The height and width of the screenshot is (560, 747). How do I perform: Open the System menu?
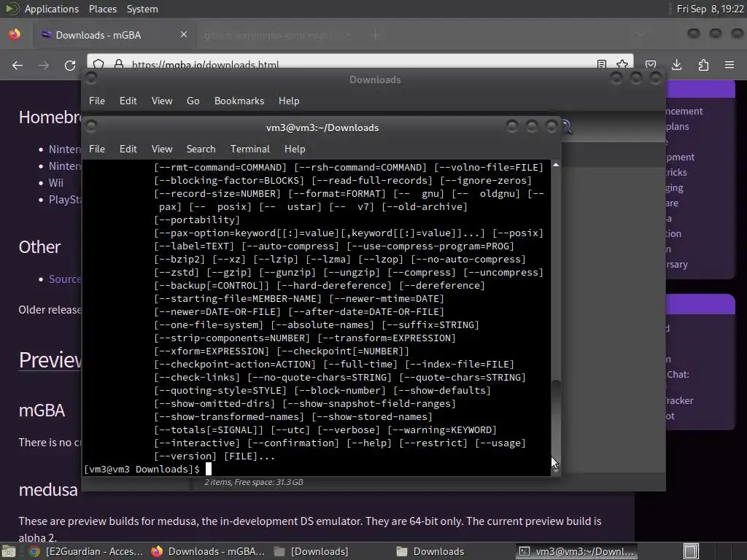(x=142, y=9)
